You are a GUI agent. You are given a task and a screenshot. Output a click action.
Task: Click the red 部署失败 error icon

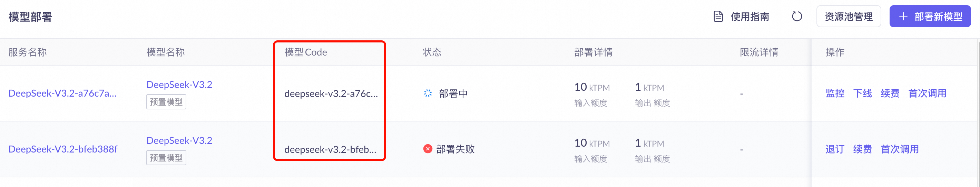428,149
